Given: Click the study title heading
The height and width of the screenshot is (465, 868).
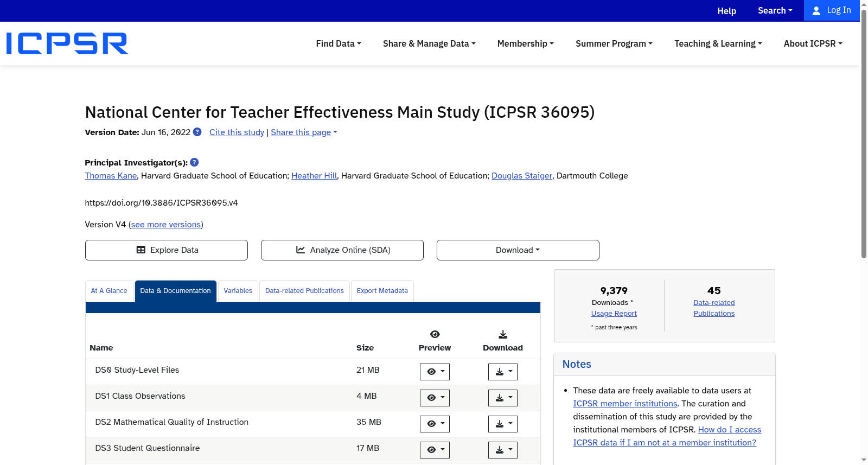Looking at the screenshot, I should point(340,112).
